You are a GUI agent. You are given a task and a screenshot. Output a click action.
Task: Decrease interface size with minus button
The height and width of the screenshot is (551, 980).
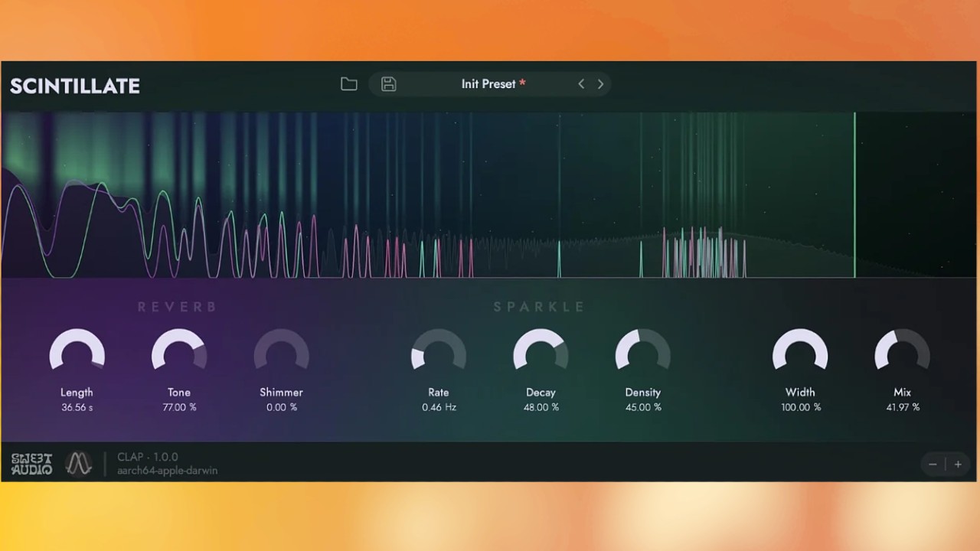tap(933, 464)
